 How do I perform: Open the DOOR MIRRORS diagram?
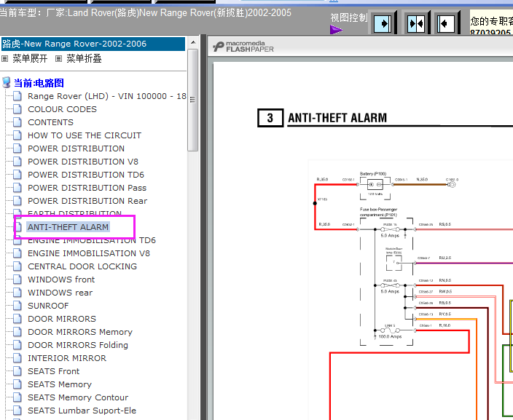point(62,319)
